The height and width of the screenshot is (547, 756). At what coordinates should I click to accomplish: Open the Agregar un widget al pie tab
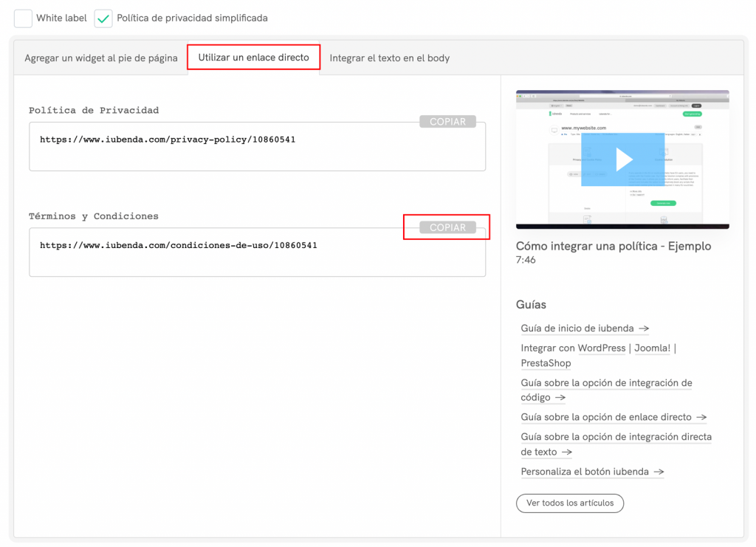point(101,58)
